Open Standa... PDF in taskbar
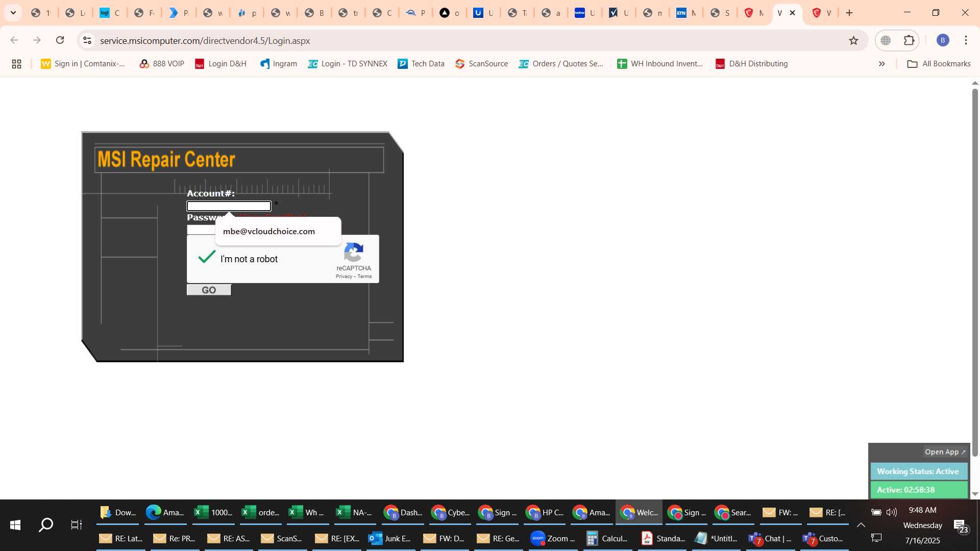Screen dimensions: 980x551 (x=663, y=538)
